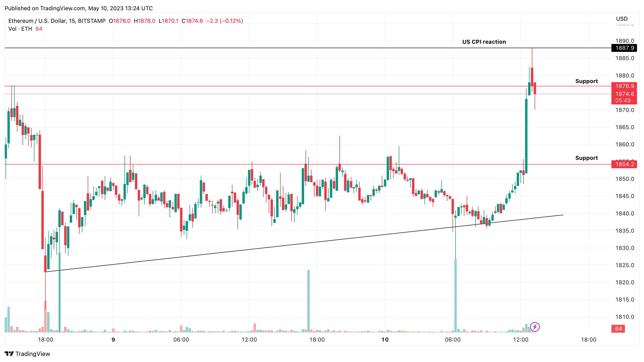Click the last 18:00 time axis label
The width and height of the screenshot is (644, 362).
[x=588, y=340]
